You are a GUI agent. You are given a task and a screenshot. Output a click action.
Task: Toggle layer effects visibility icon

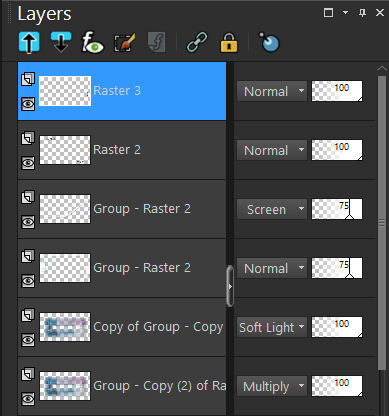[92, 42]
